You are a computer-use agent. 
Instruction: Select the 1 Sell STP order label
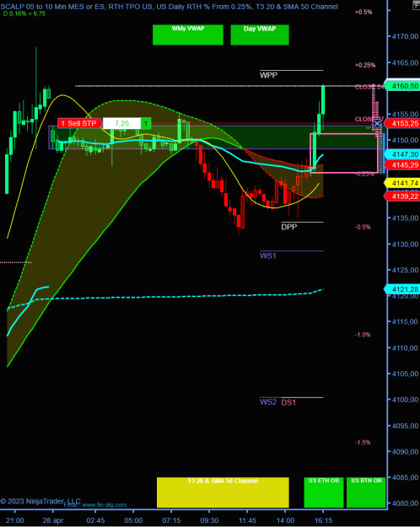coord(79,123)
